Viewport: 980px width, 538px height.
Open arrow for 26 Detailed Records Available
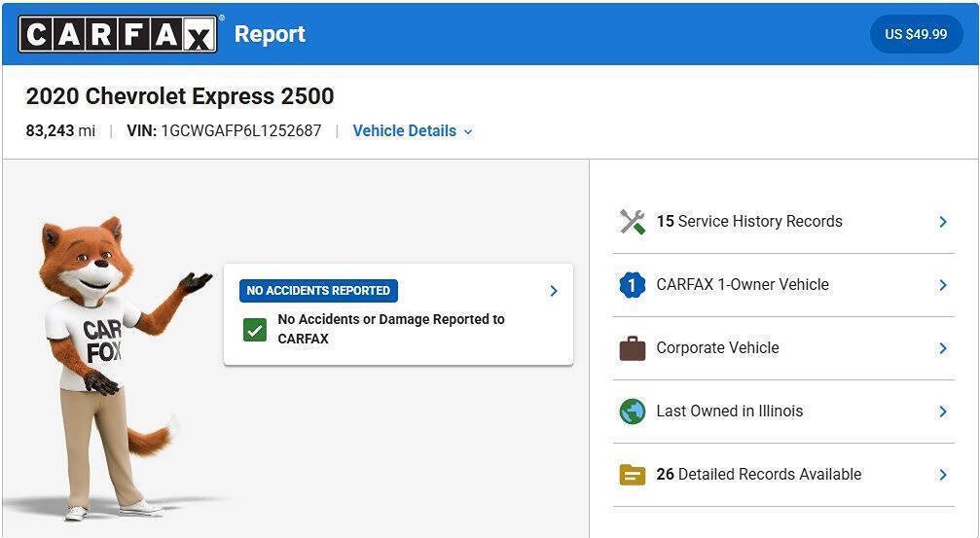tap(942, 475)
